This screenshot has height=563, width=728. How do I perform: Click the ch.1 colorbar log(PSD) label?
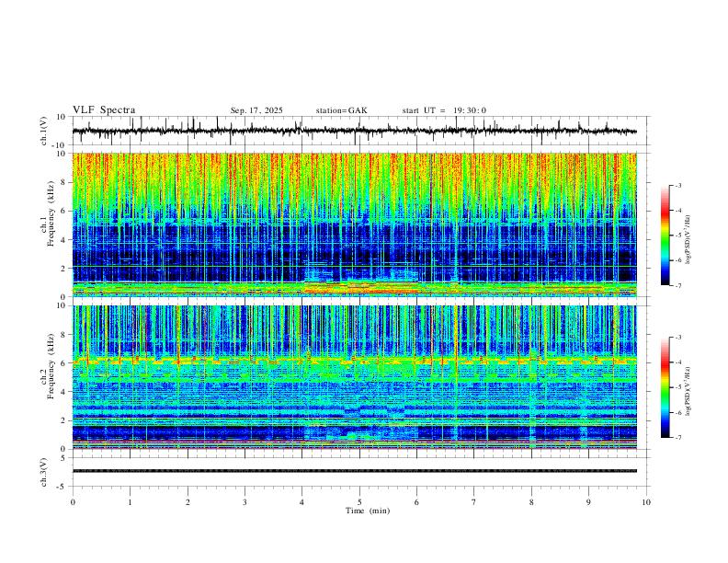tap(688, 240)
